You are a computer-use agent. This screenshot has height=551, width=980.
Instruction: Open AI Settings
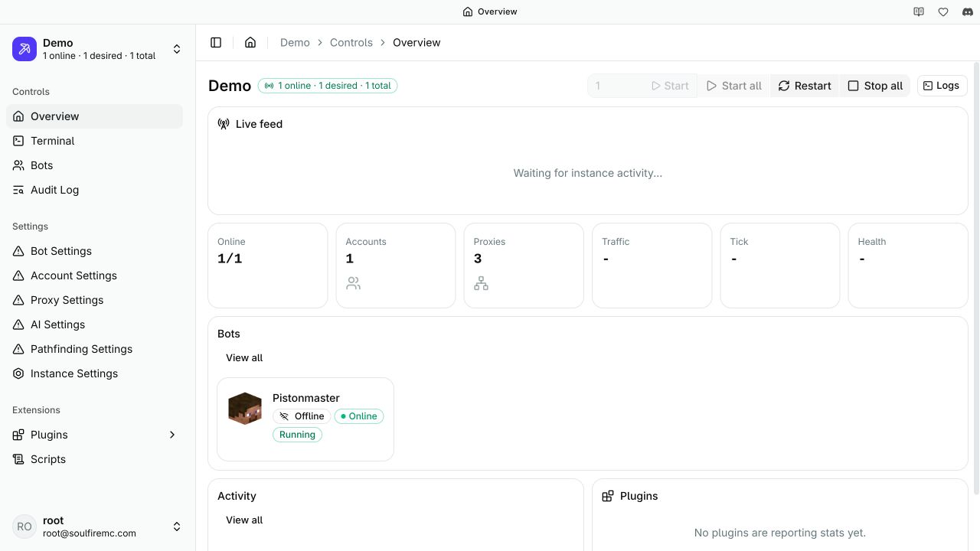(x=95, y=324)
